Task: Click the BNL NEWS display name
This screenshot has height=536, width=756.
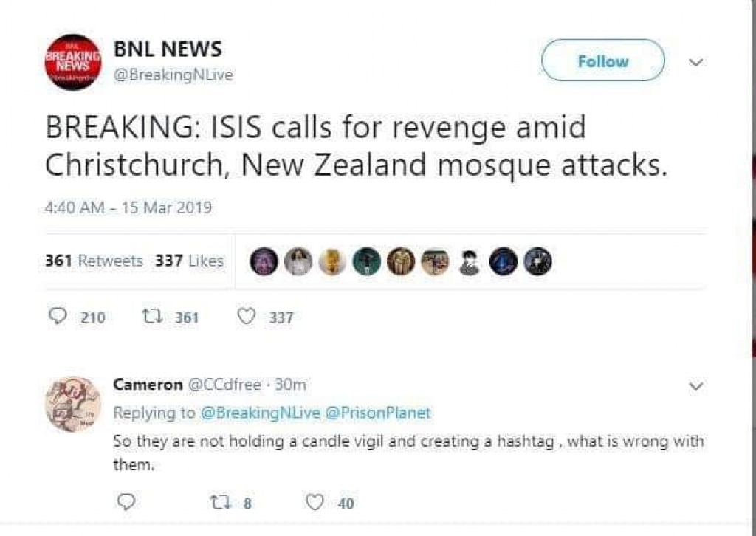Action: tap(168, 49)
